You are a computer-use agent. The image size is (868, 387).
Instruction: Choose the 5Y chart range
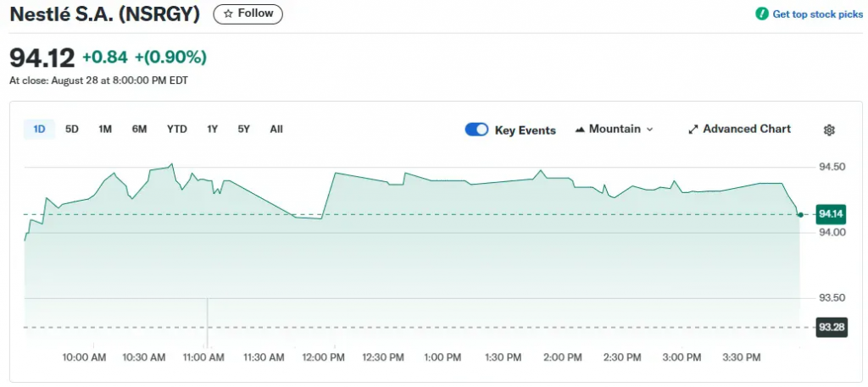(x=244, y=130)
